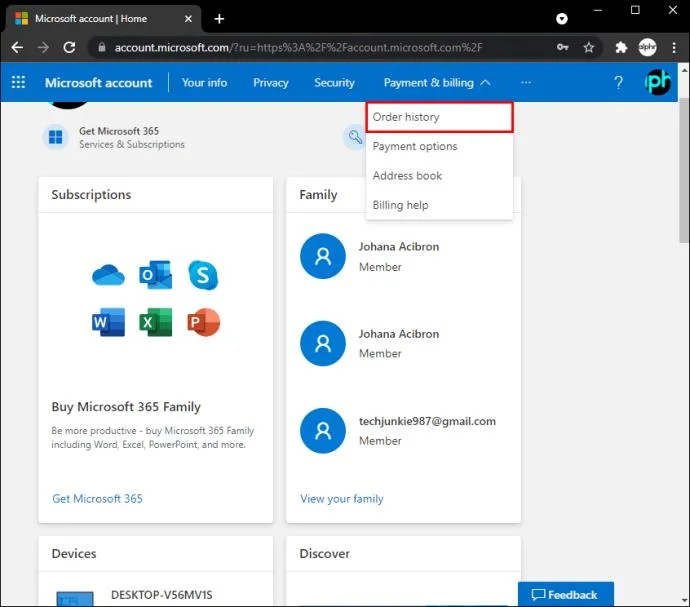Open the Your info tab
Image resolution: width=690 pixels, height=607 pixels.
205,82
